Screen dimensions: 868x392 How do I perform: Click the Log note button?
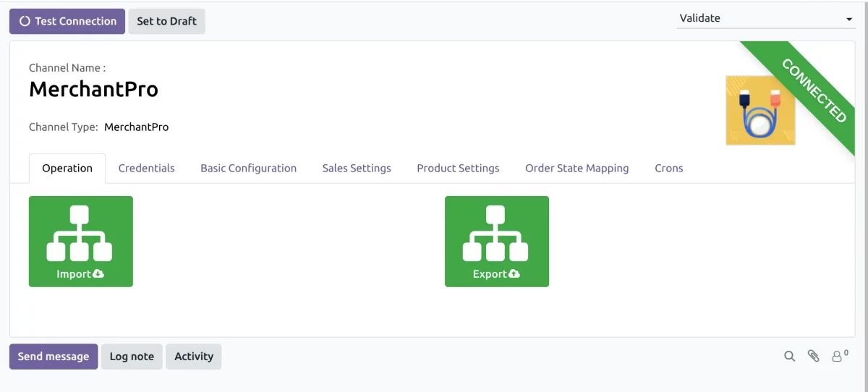132,357
